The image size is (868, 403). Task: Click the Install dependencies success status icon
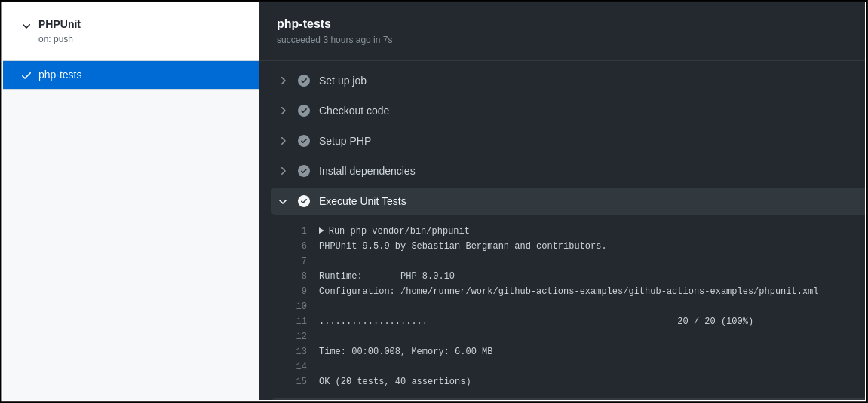tap(304, 171)
